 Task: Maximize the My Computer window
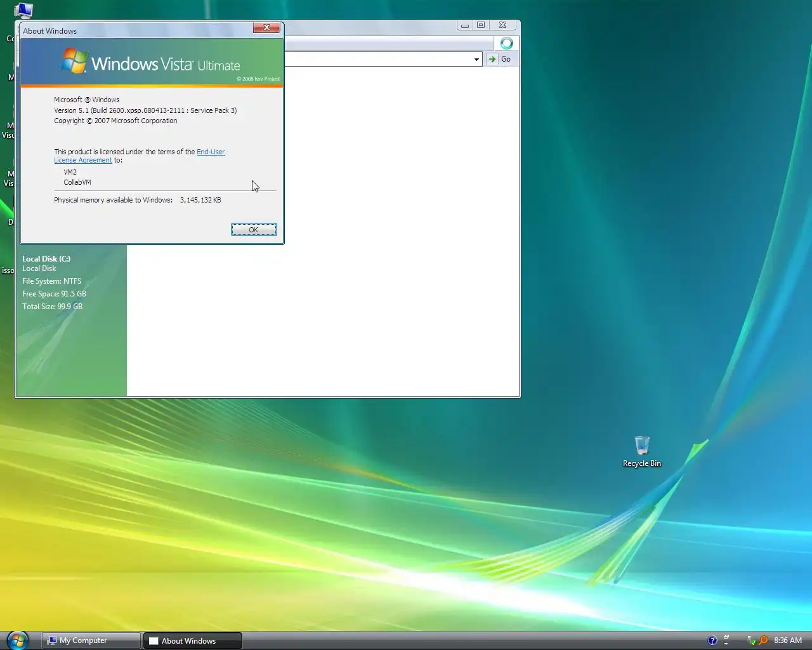coord(481,25)
